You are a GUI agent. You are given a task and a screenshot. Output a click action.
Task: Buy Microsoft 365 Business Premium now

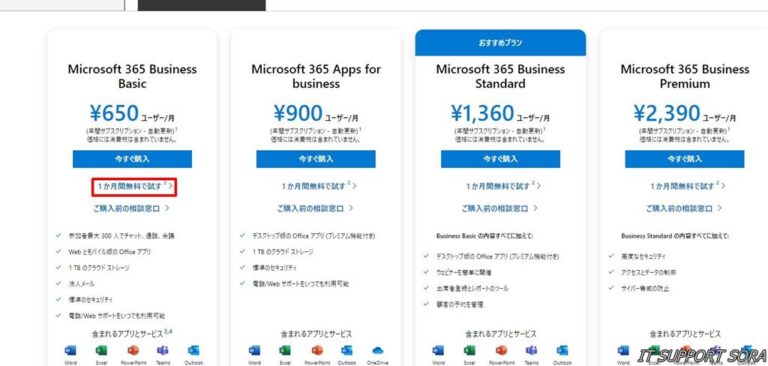(684, 159)
